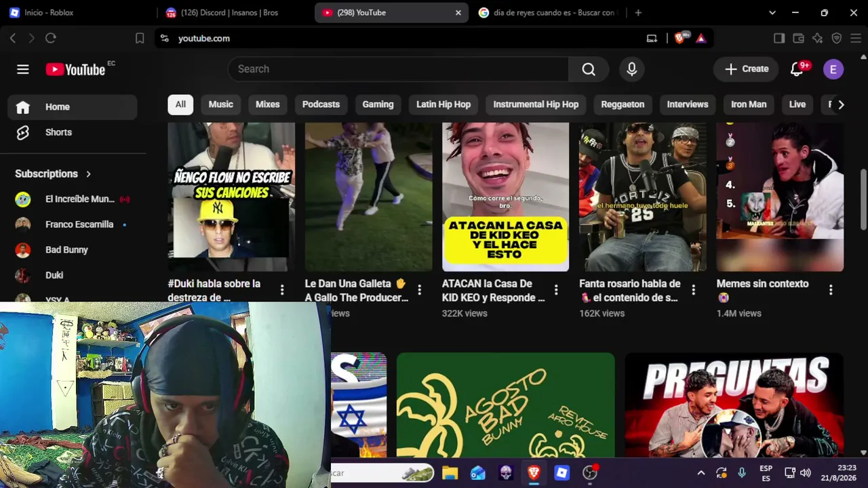
Task: Open the PREGUNTAS video thumbnail
Action: [734, 405]
